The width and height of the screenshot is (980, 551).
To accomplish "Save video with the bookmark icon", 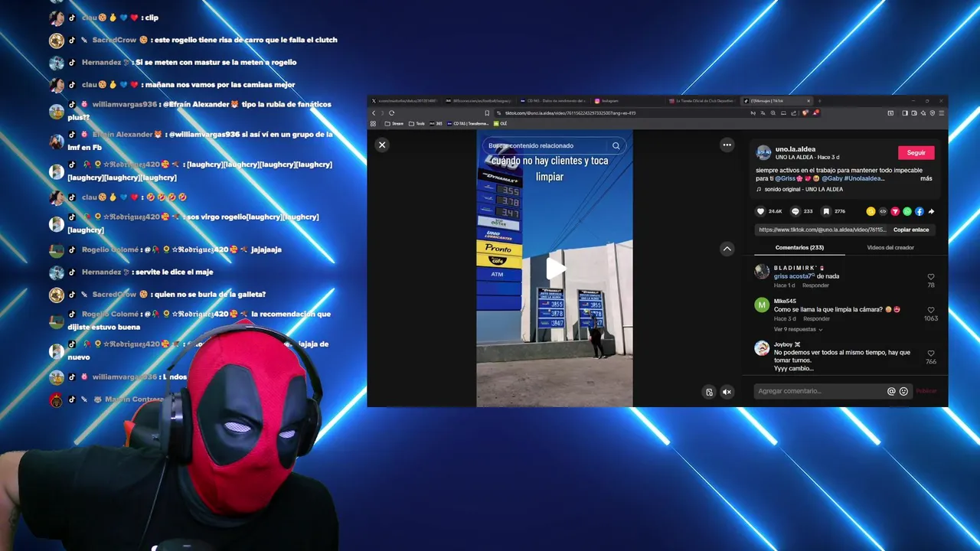I will 826,211.
